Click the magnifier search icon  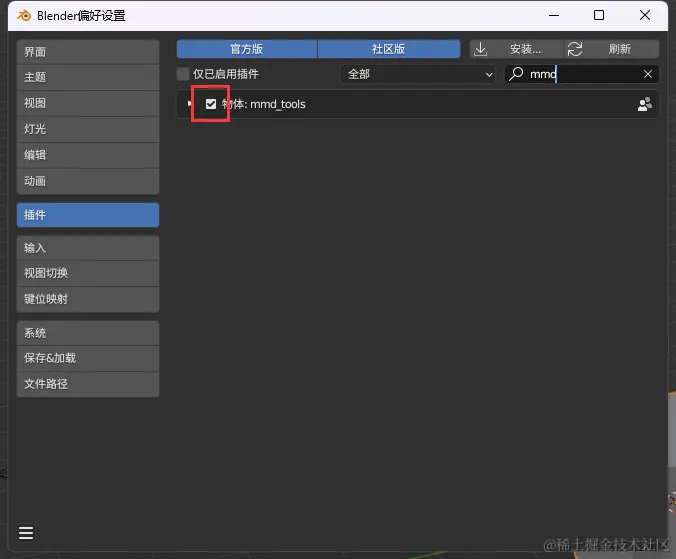516,74
